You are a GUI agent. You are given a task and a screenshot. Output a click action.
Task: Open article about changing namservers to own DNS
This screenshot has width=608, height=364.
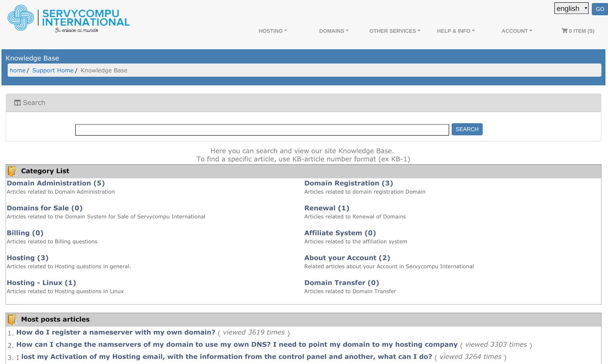point(237,345)
